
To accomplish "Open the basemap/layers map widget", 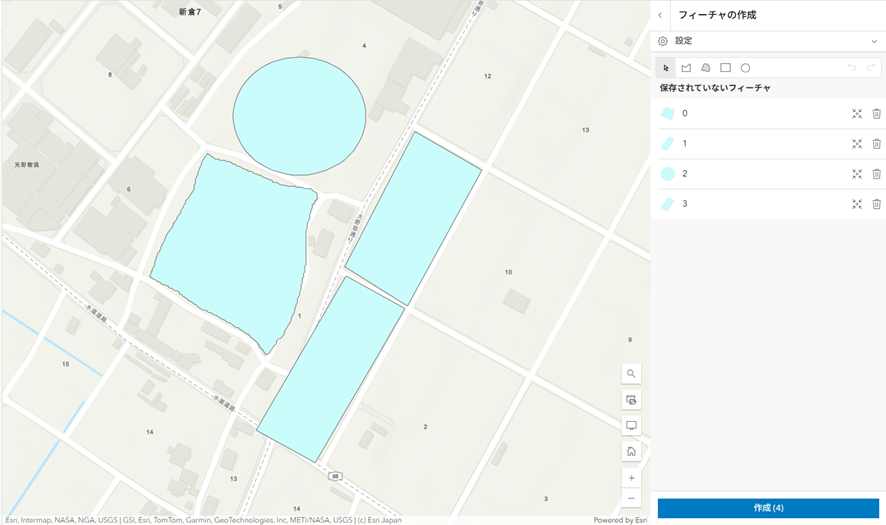I will coord(631,400).
